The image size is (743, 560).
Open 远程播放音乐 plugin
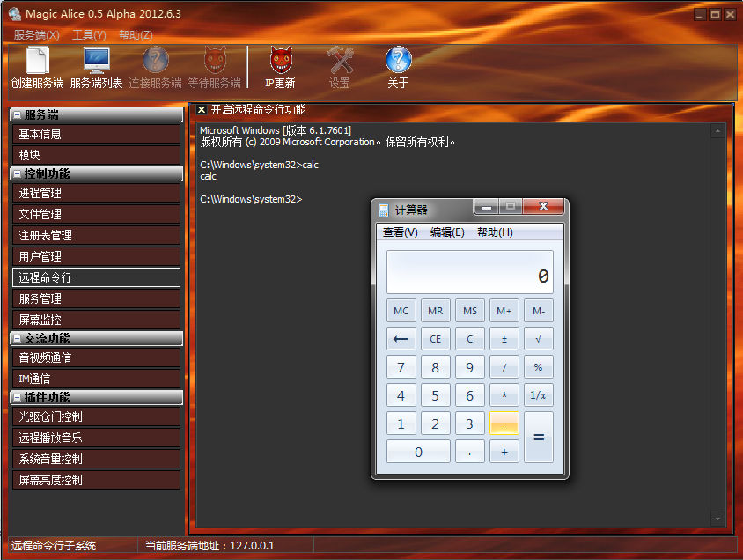tap(96, 438)
